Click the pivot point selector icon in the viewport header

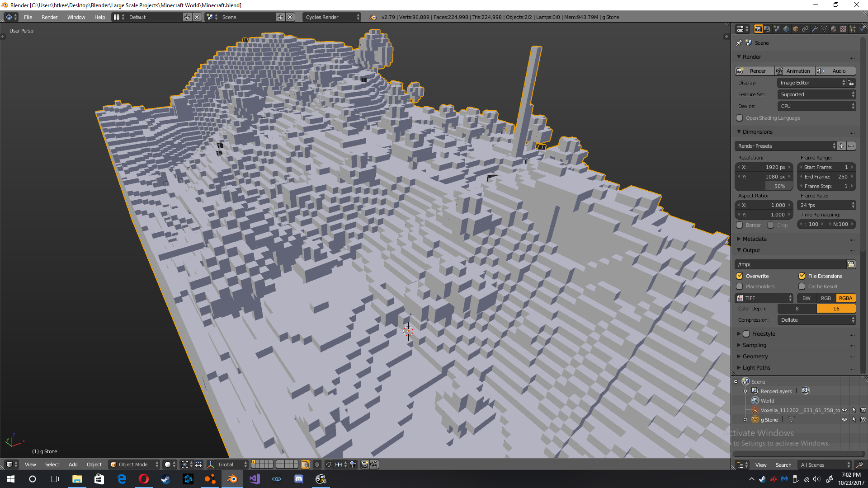[187, 465]
